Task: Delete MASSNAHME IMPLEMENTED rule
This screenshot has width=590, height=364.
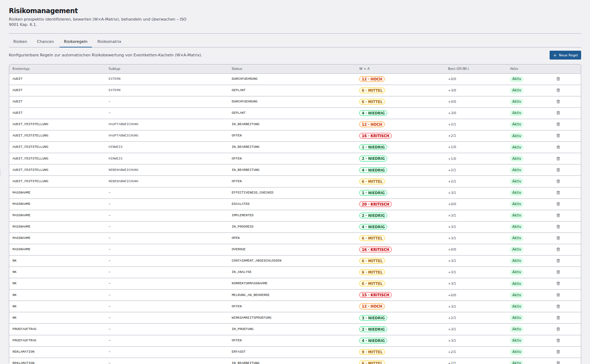Action: click(558, 215)
